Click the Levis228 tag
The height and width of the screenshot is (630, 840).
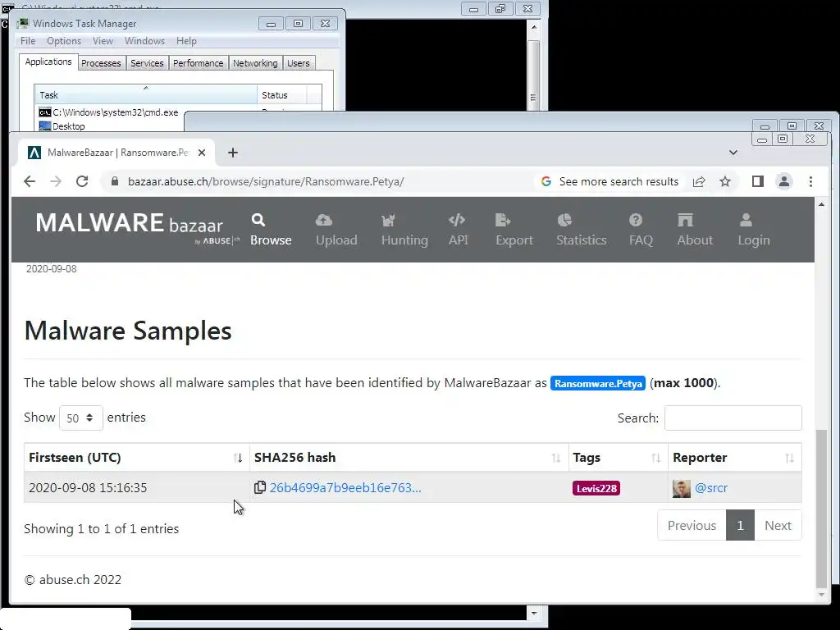[x=596, y=488]
